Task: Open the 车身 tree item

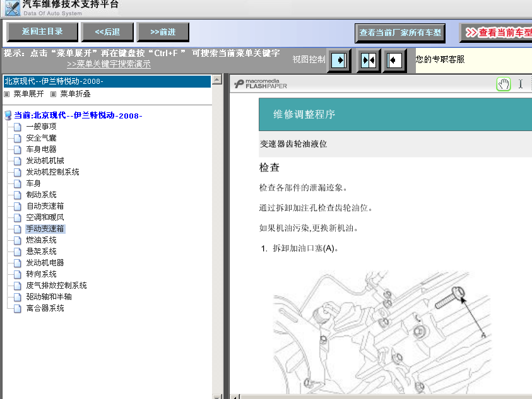Action: (33, 183)
